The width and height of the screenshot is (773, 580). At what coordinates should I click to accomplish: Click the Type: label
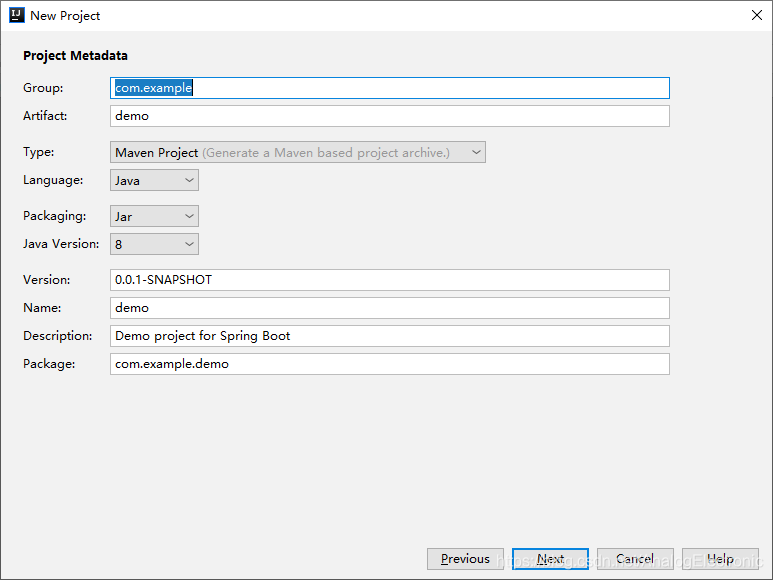pos(38,152)
